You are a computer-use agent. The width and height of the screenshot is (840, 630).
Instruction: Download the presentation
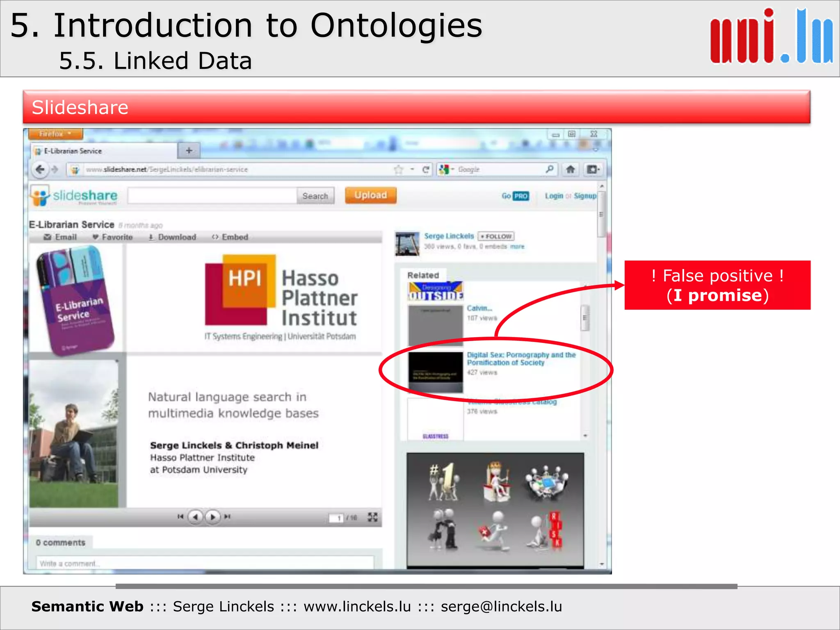coord(172,237)
